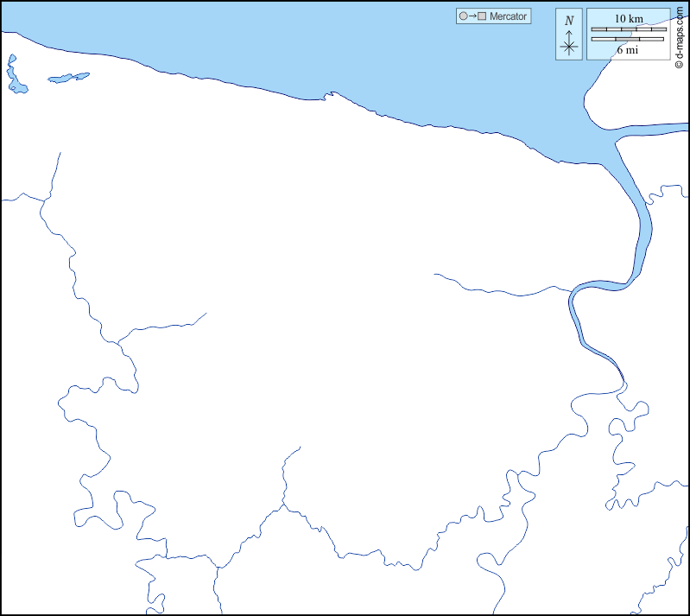
Task: Click the small coastal notch on the shoreline
Action: (x=326, y=95)
